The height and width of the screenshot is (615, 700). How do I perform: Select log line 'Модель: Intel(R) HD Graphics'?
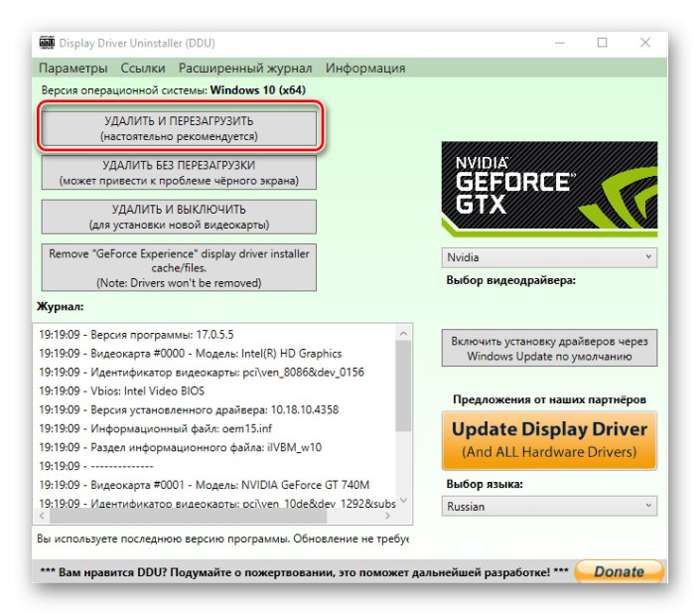click(191, 354)
